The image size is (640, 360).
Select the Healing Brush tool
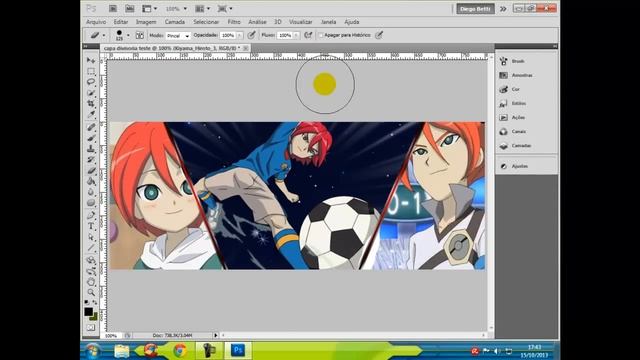(x=91, y=127)
